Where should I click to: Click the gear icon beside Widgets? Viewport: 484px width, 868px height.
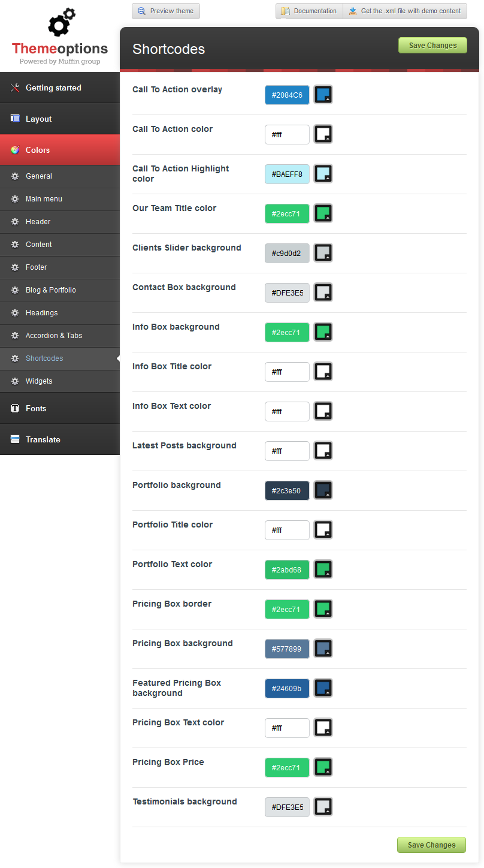[15, 381]
